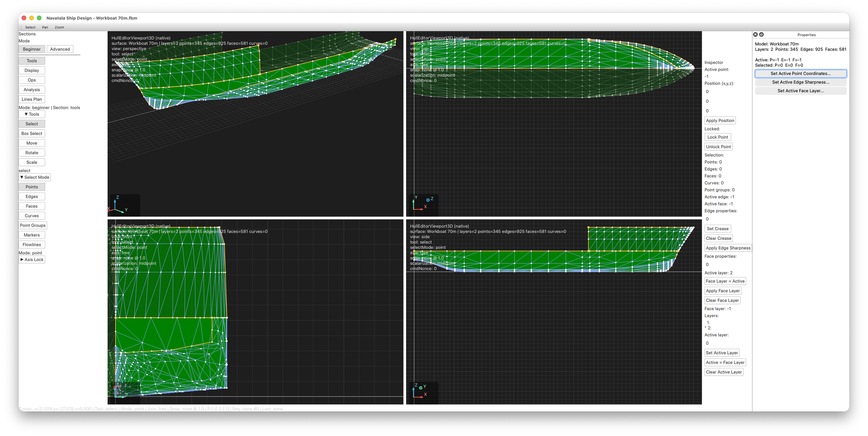Switch selection mode to Faces
Image resolution: width=868 pixels, height=436 pixels.
32,206
